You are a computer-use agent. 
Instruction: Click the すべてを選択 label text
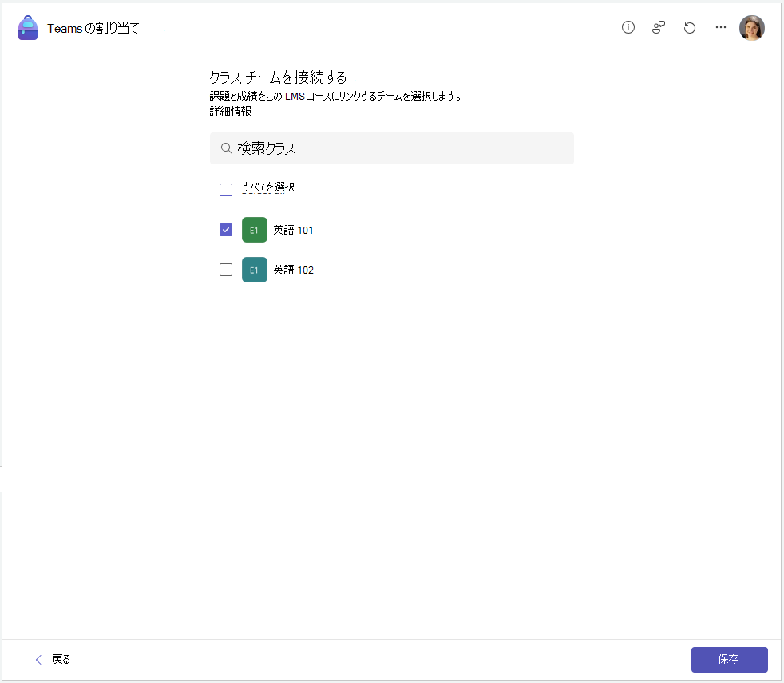(268, 188)
